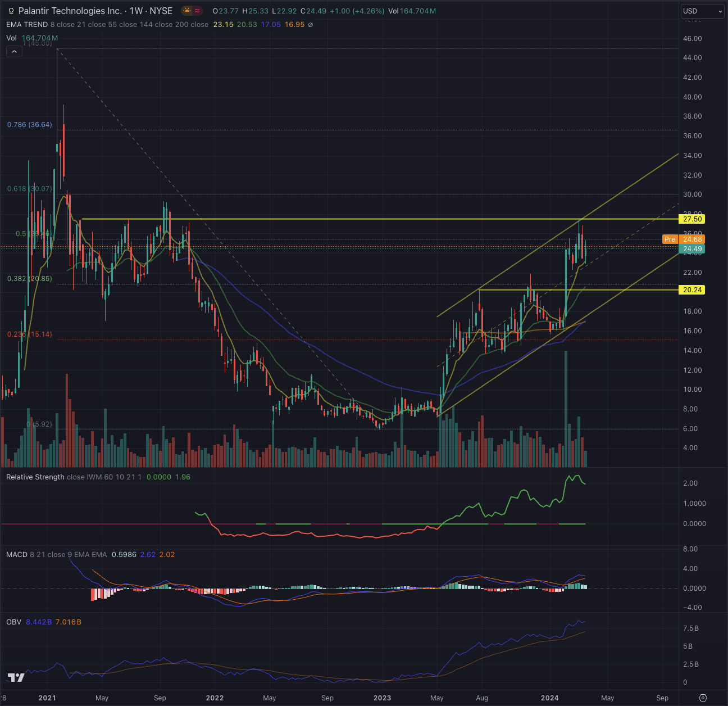Click the yellow 20.24 price label
This screenshot has height=706, width=728.
693,290
